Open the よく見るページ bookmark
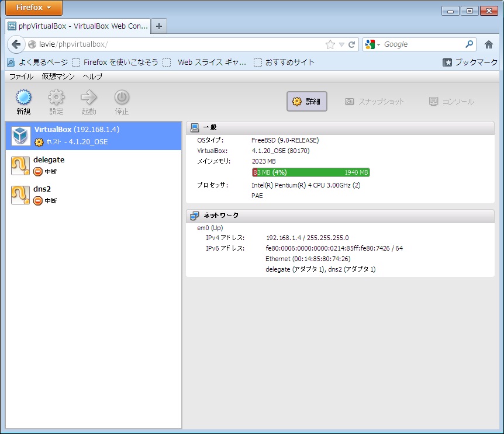The height and width of the screenshot is (434, 504). point(37,63)
